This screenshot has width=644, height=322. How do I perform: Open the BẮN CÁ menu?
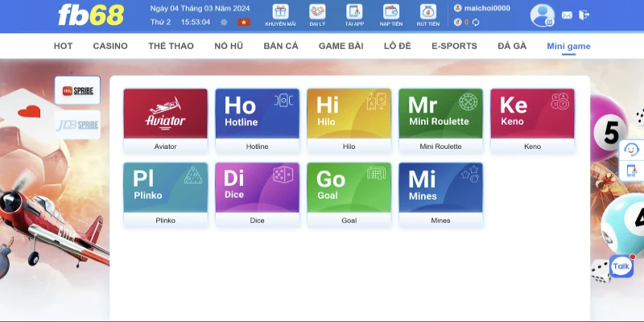click(281, 46)
